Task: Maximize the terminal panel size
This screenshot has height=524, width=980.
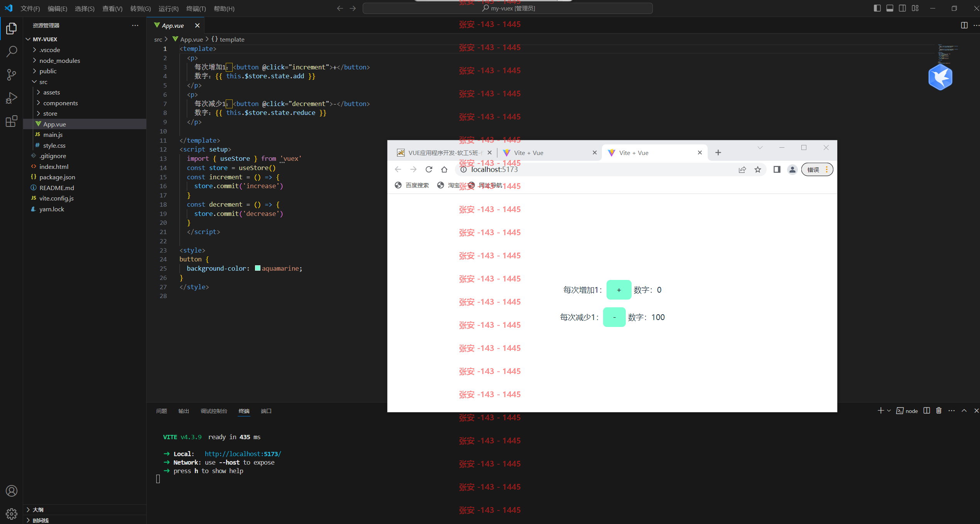Action: point(964,411)
